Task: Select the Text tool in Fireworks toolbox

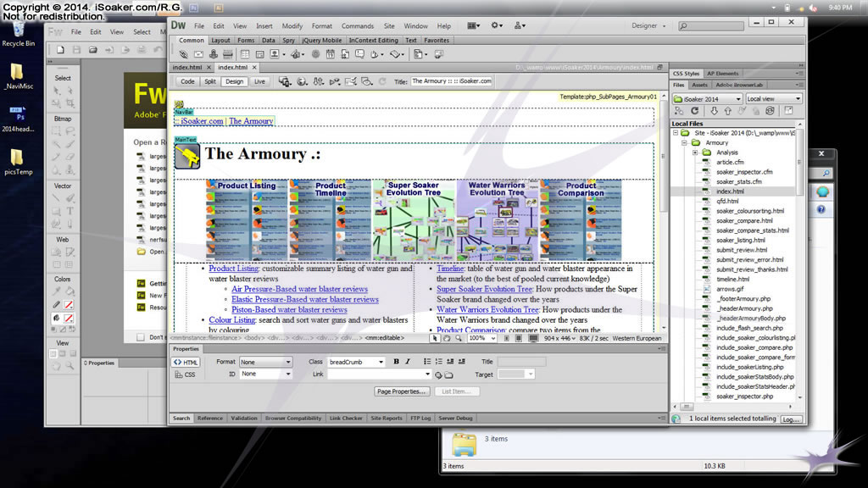Action: 70,211
